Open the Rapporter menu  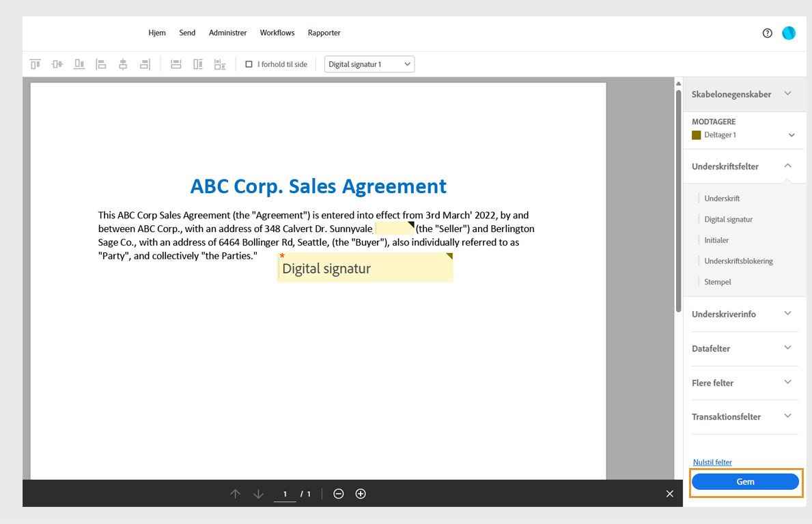pyautogui.click(x=324, y=33)
